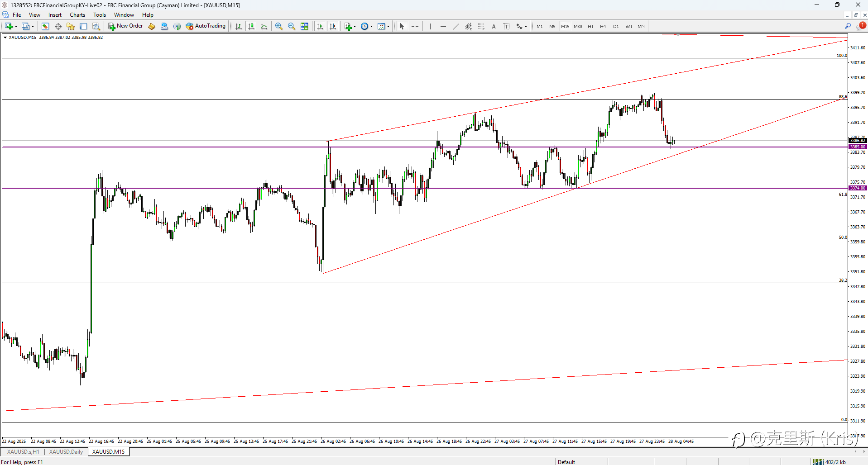Image resolution: width=868 pixels, height=465 pixels.
Task: Select the Fibonacci retracement tool
Action: coord(481,26)
